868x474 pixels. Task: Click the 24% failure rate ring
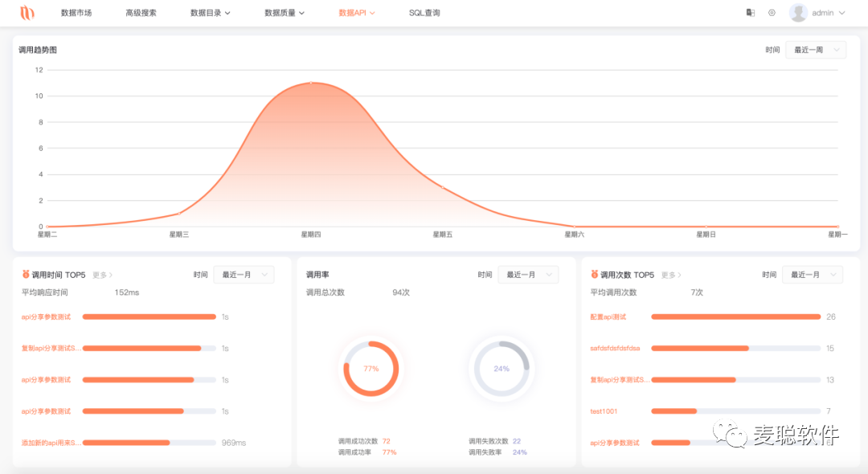coord(502,369)
